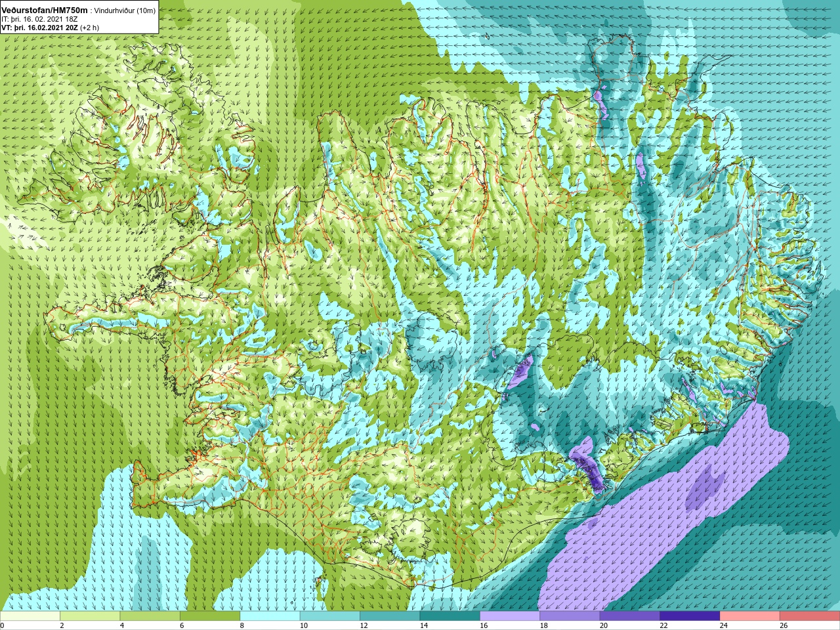Click the '(+2 h)' forecast offset text
840x630 pixels.
[x=90, y=28]
